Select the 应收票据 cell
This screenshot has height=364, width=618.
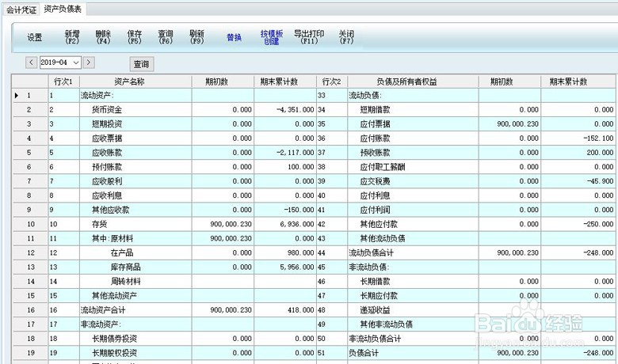pos(135,138)
